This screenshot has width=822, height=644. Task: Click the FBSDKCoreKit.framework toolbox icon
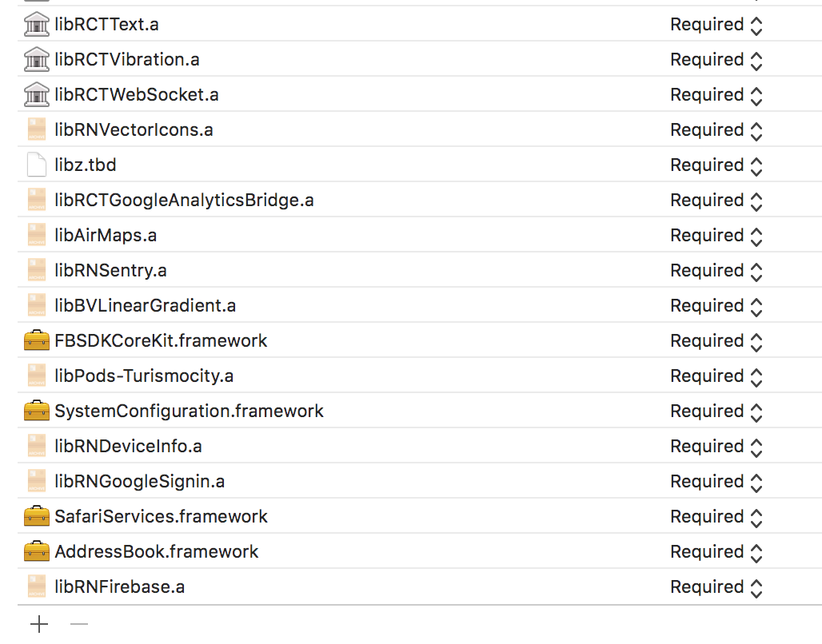coord(36,340)
